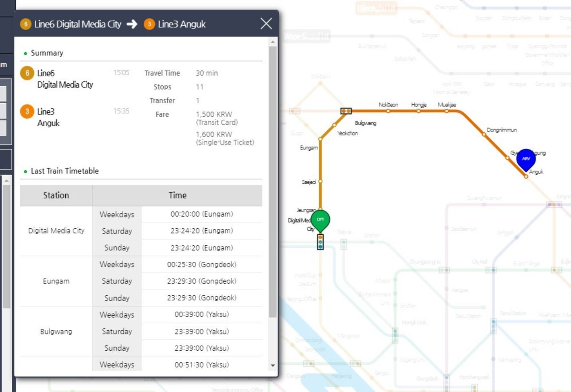Click the Line6 Digital Media City summary icon
This screenshot has width=571, height=392.
click(27, 73)
